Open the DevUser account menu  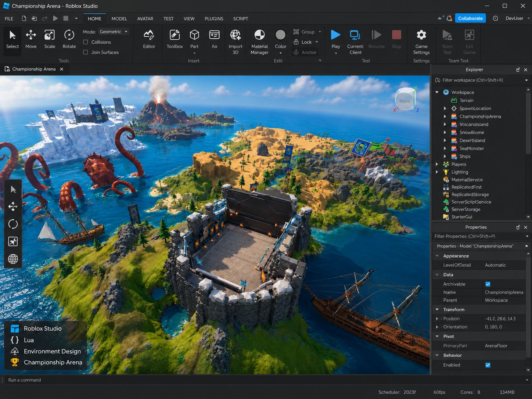(518, 18)
